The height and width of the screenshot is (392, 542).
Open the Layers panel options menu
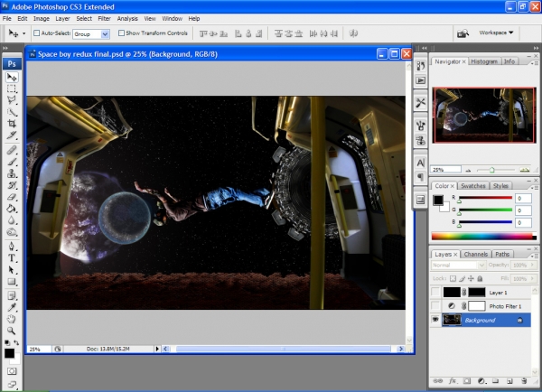click(x=535, y=256)
